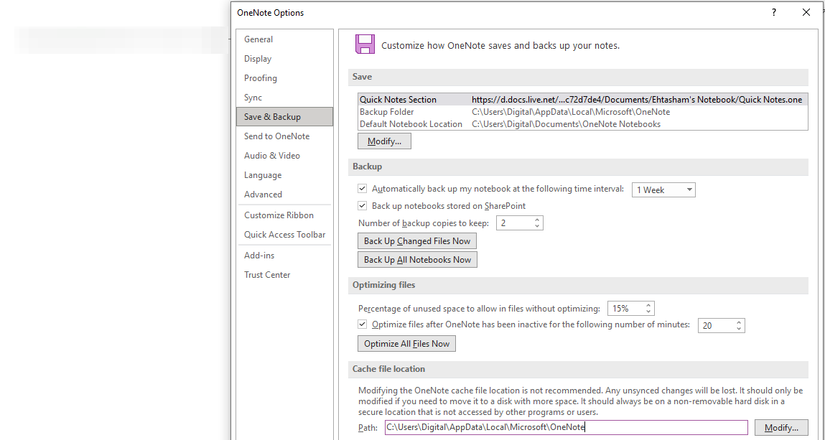Click Back Up Changed Files Now

tap(417, 241)
